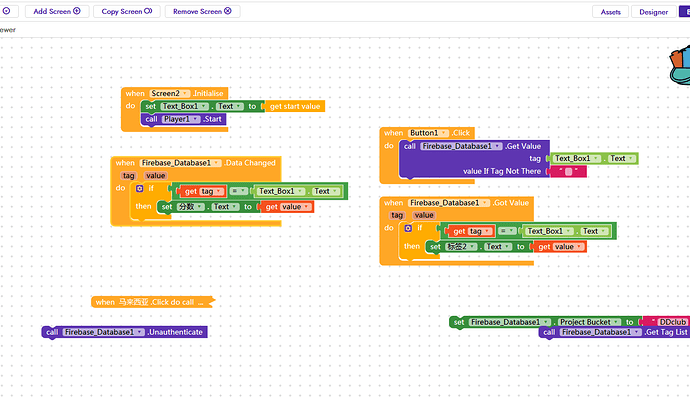Click the DDclub text string block
Image resolution: width=690 pixels, height=404 pixels.
click(x=667, y=321)
